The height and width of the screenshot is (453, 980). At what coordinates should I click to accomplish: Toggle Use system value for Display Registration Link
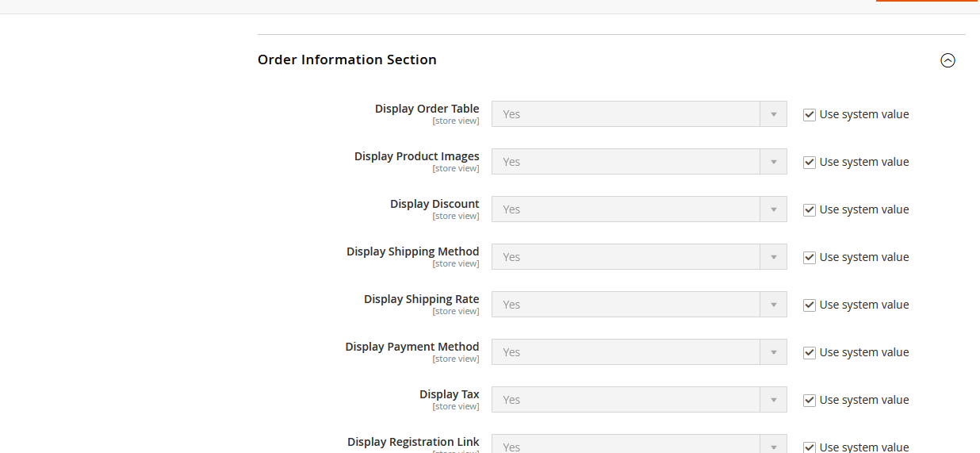810,447
